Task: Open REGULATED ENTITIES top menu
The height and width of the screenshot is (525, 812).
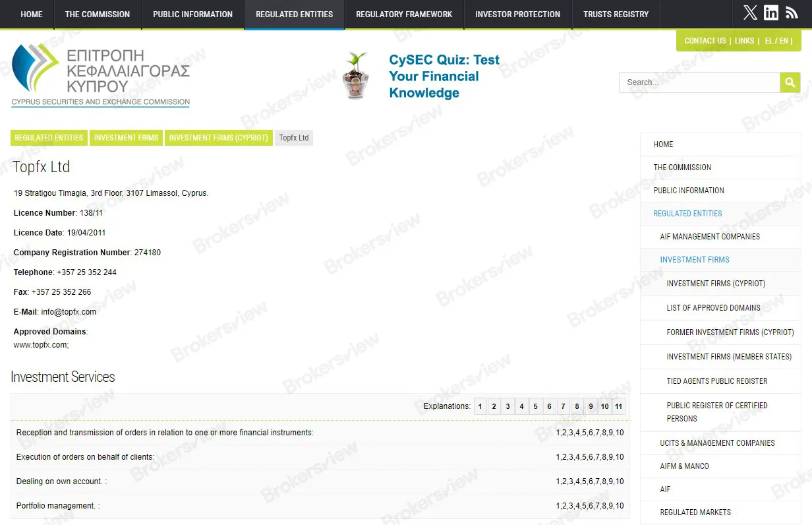Action: [x=295, y=15]
